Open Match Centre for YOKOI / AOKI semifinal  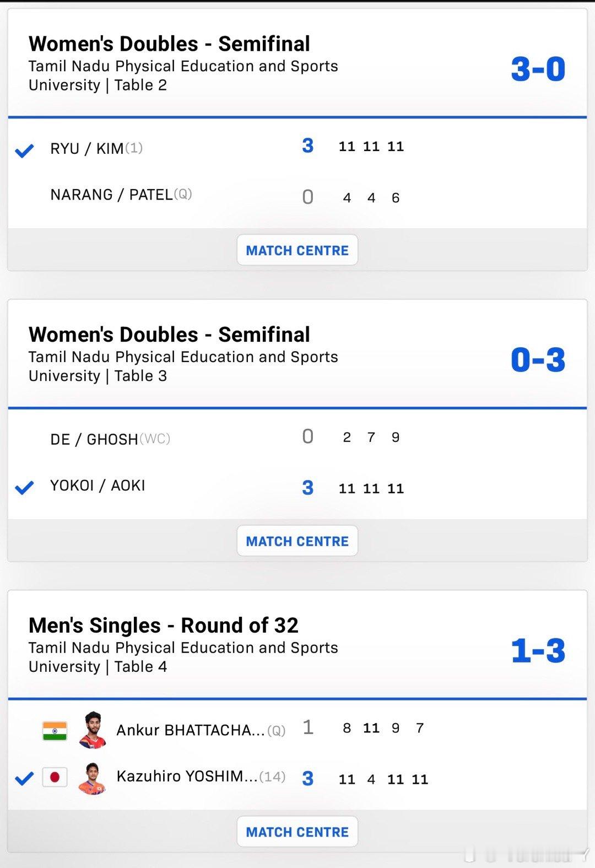point(297,541)
